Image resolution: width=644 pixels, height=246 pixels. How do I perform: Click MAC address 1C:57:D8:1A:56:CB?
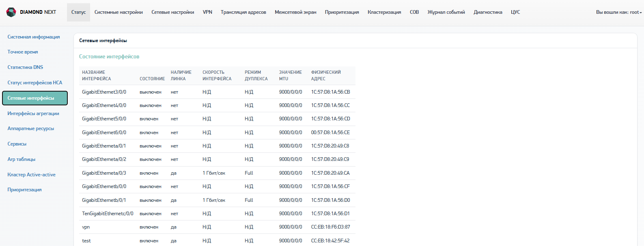click(x=331, y=92)
